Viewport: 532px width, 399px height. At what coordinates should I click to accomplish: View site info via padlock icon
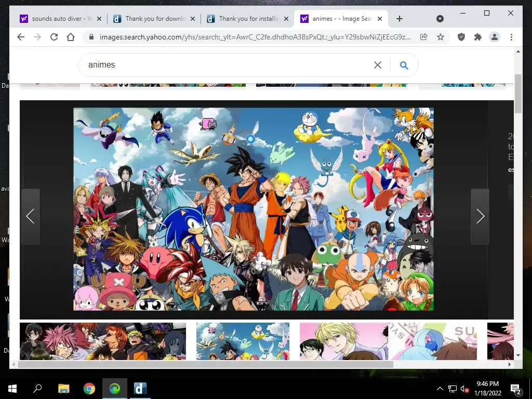click(91, 37)
